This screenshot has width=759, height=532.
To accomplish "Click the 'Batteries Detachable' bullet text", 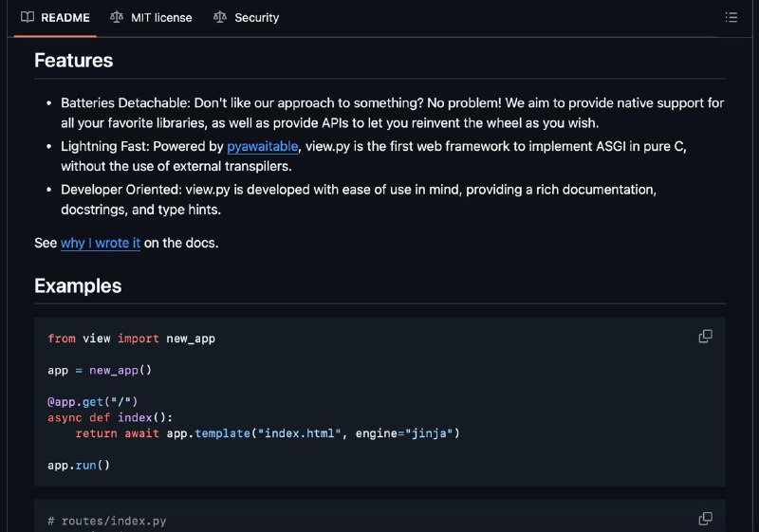I will click(x=393, y=113).
